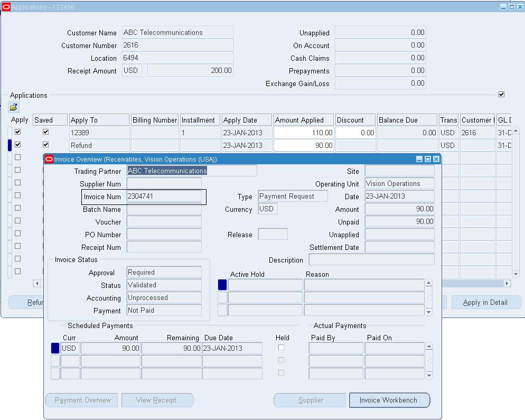Click the Invoice Num field 2304741
Screen dimensions: 525x420
pos(164,197)
